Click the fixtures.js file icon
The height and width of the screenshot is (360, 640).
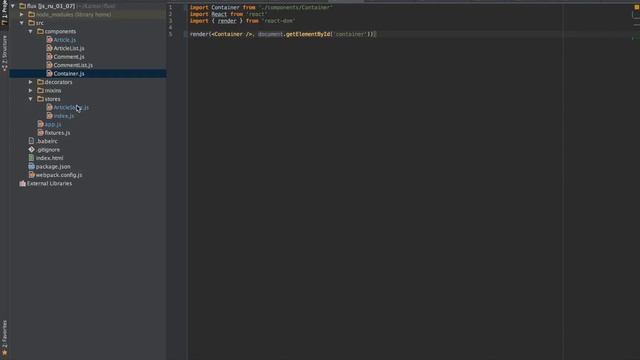(x=40, y=133)
